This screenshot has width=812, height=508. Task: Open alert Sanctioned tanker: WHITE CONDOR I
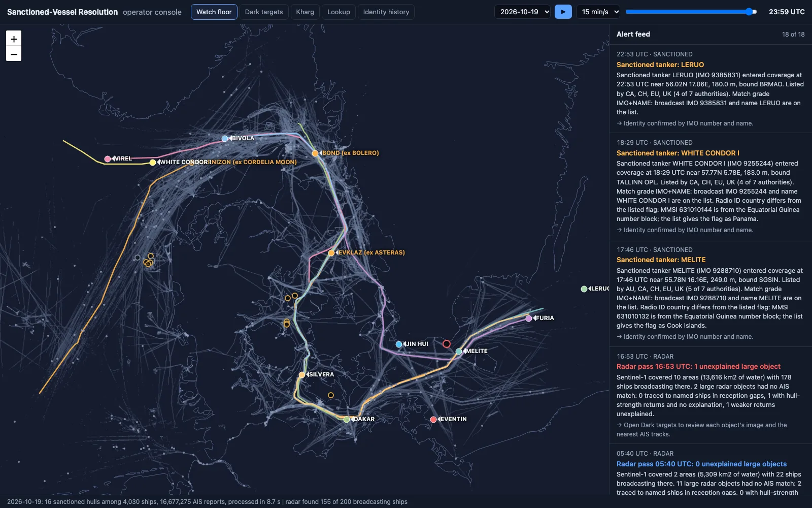710,186
